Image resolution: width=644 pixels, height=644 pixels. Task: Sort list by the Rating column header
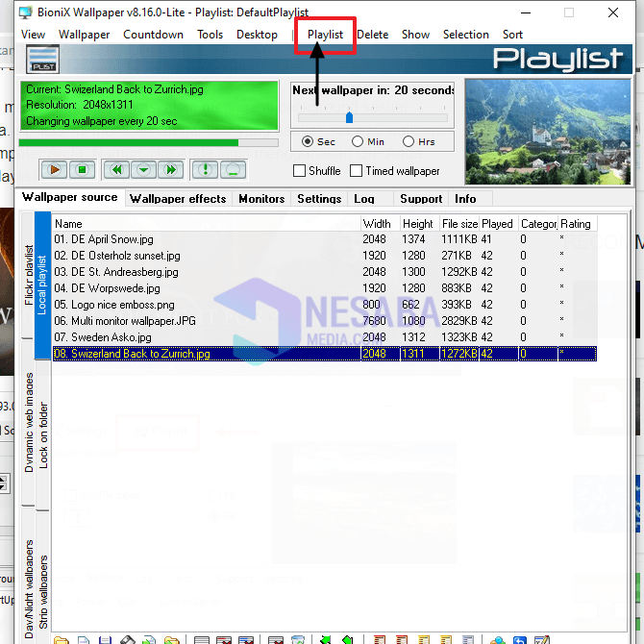tap(578, 224)
